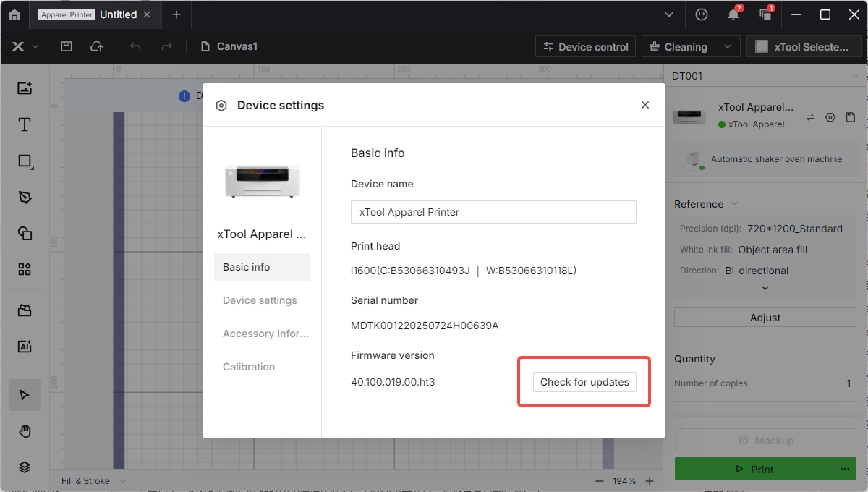Zoom in with the plus button
The width and height of the screenshot is (868, 492).
point(650,481)
